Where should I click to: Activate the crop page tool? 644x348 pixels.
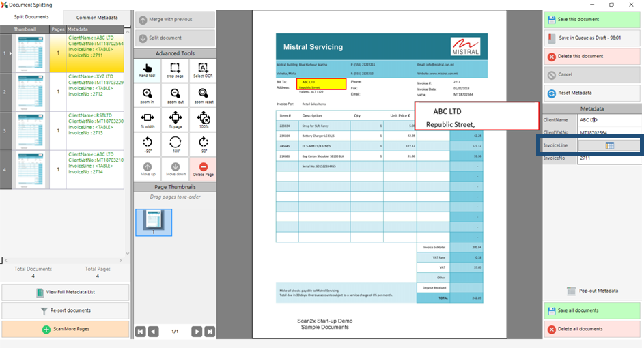175,70
